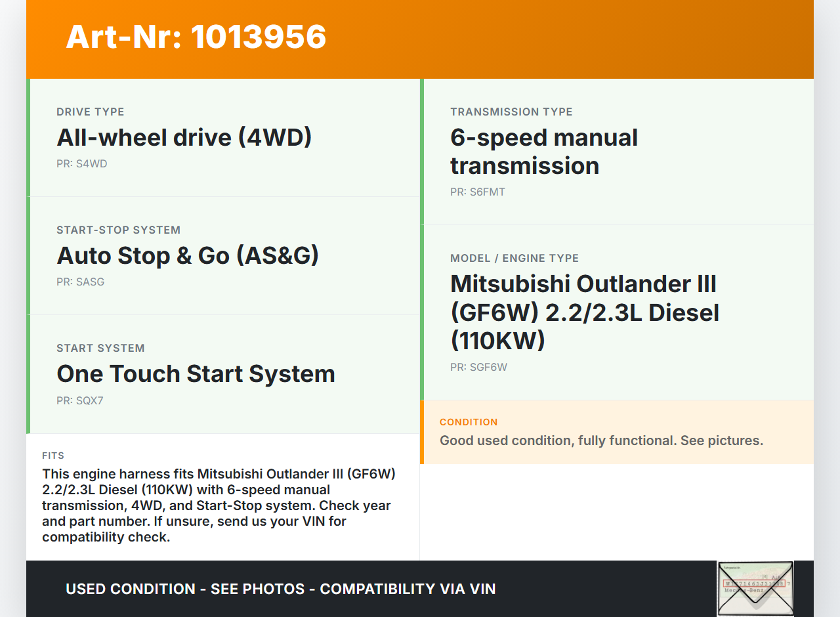Click the PR: SQX7 code
The image size is (840, 617).
pos(79,400)
